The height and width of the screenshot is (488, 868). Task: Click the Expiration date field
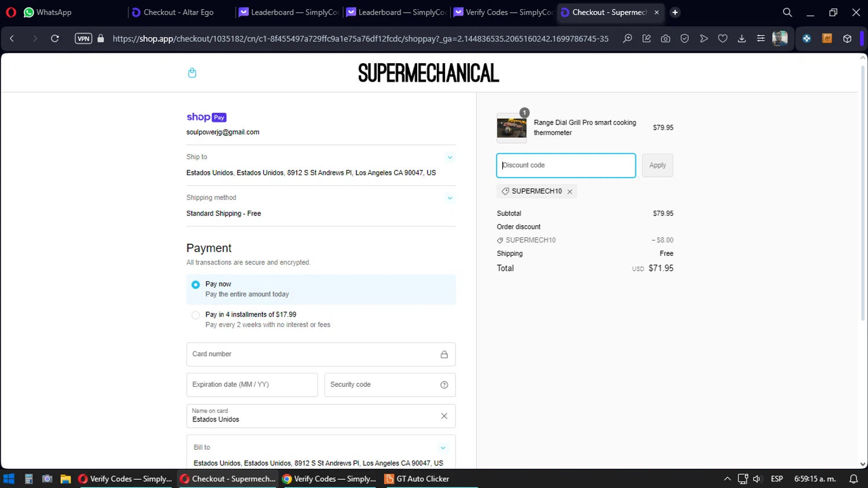click(x=252, y=385)
